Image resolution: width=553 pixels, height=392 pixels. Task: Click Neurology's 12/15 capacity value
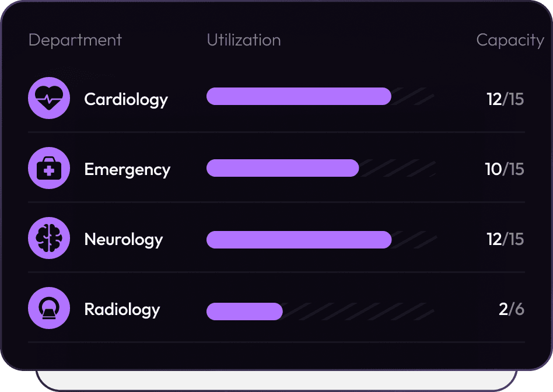[x=505, y=239]
